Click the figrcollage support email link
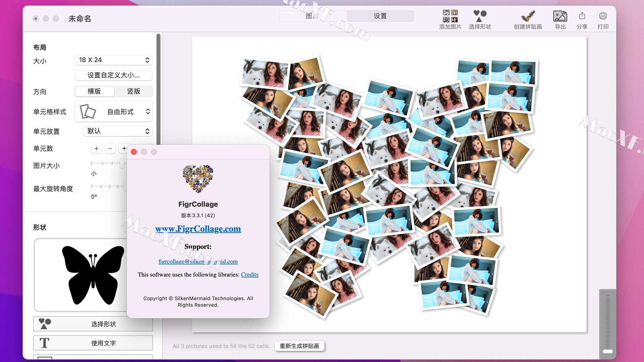644x362 pixels. coord(198,261)
